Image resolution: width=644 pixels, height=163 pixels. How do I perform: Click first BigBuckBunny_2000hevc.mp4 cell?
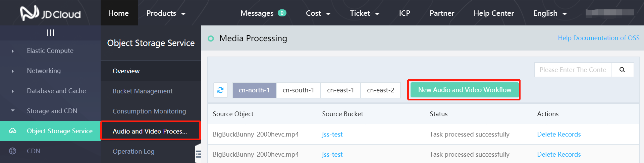(x=256, y=134)
